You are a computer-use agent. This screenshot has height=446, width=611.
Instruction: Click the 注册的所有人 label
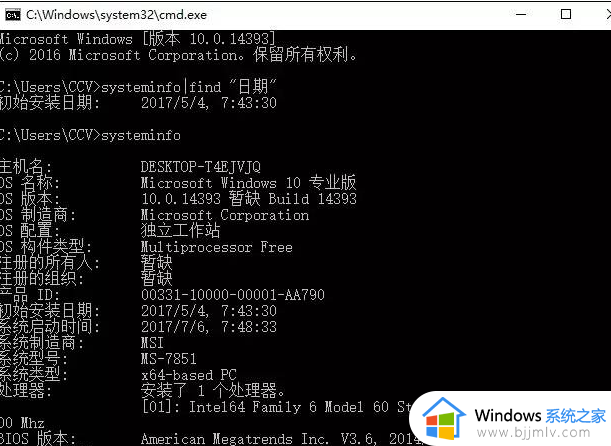pyautogui.click(x=49, y=263)
